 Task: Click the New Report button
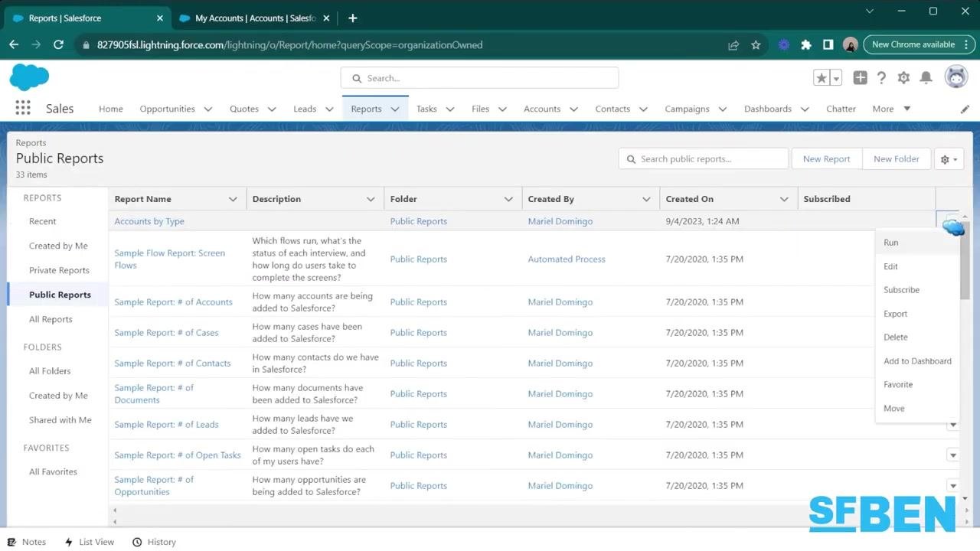click(x=826, y=159)
